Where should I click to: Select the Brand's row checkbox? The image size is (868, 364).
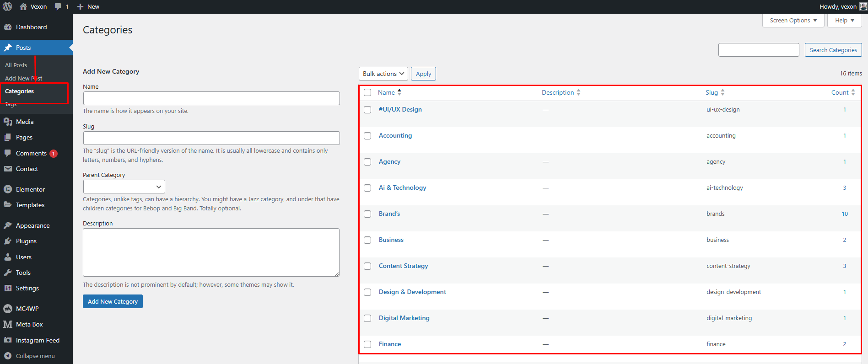(367, 214)
